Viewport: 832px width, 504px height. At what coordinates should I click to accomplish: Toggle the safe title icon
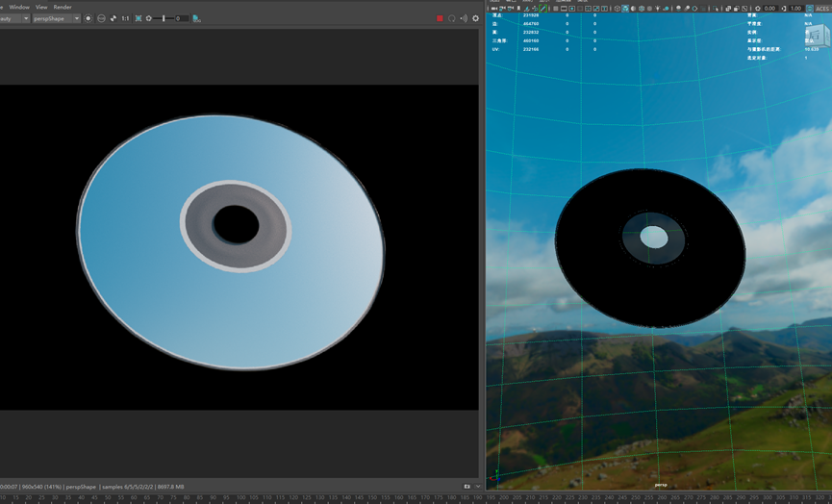click(x=604, y=9)
